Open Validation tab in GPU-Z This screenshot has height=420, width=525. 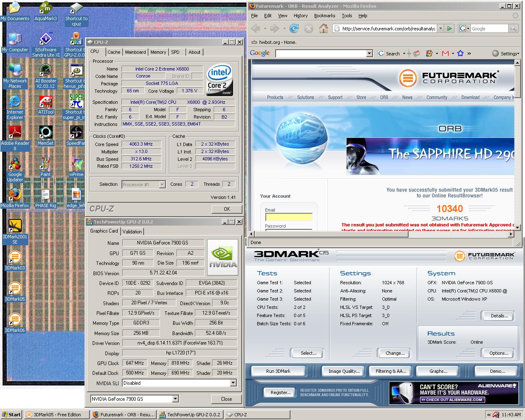(x=132, y=232)
